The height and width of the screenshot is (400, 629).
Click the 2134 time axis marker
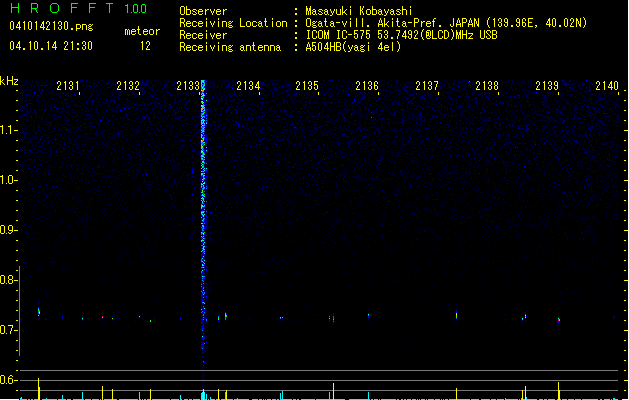pyautogui.click(x=248, y=86)
